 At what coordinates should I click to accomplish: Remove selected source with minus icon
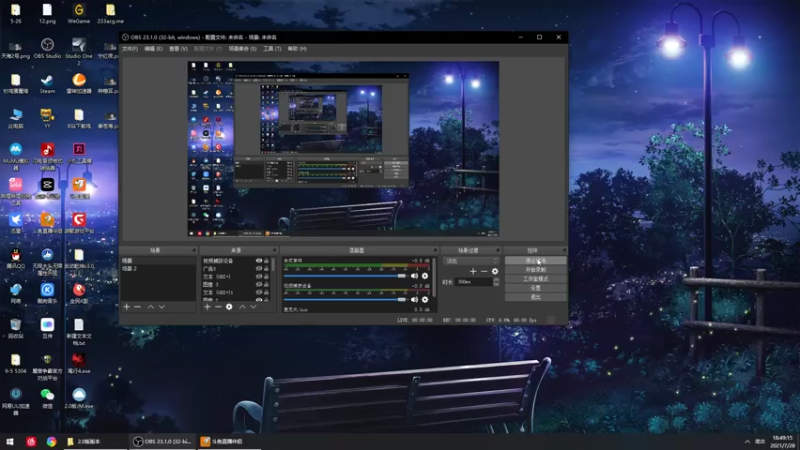(218, 307)
